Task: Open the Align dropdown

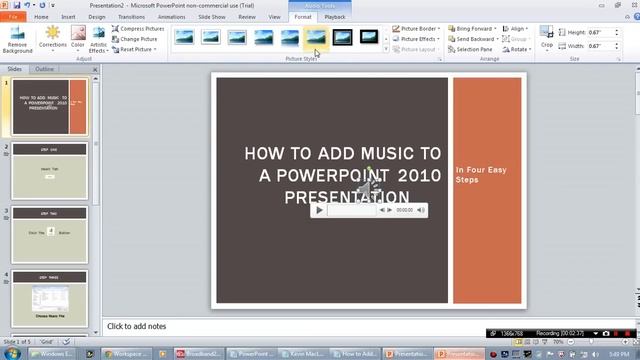Action: tap(515, 29)
